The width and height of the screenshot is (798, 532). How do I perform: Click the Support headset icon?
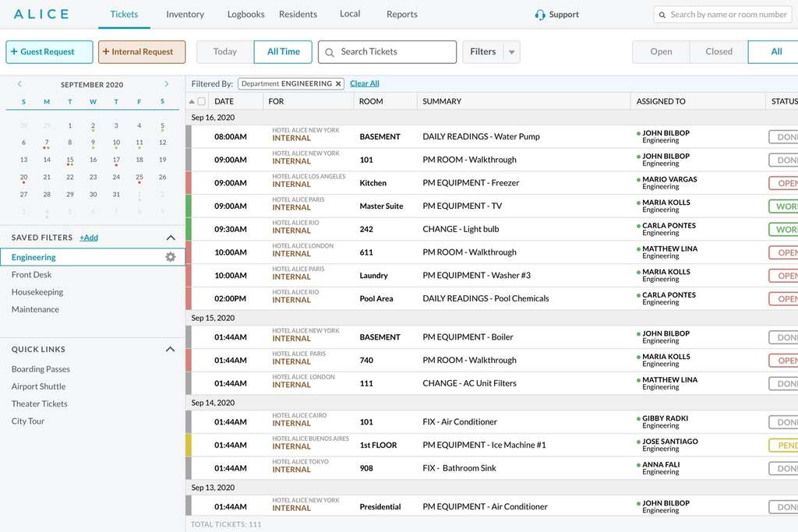click(x=540, y=15)
